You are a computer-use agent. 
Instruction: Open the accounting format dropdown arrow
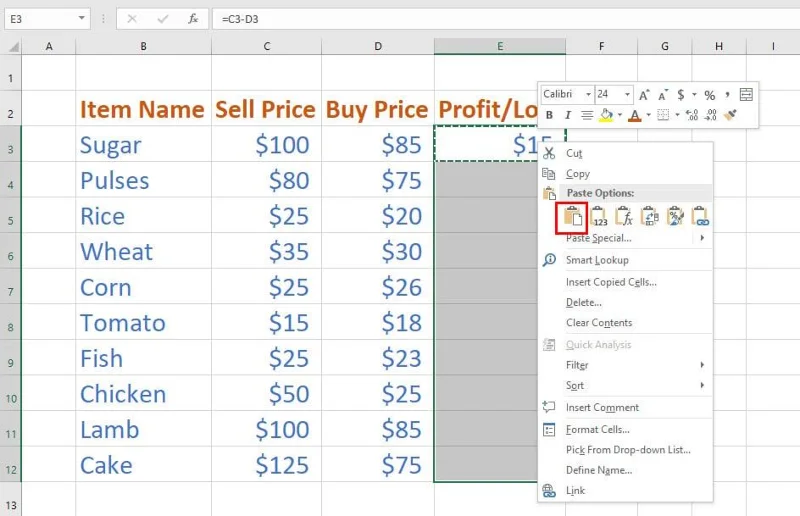(694, 94)
